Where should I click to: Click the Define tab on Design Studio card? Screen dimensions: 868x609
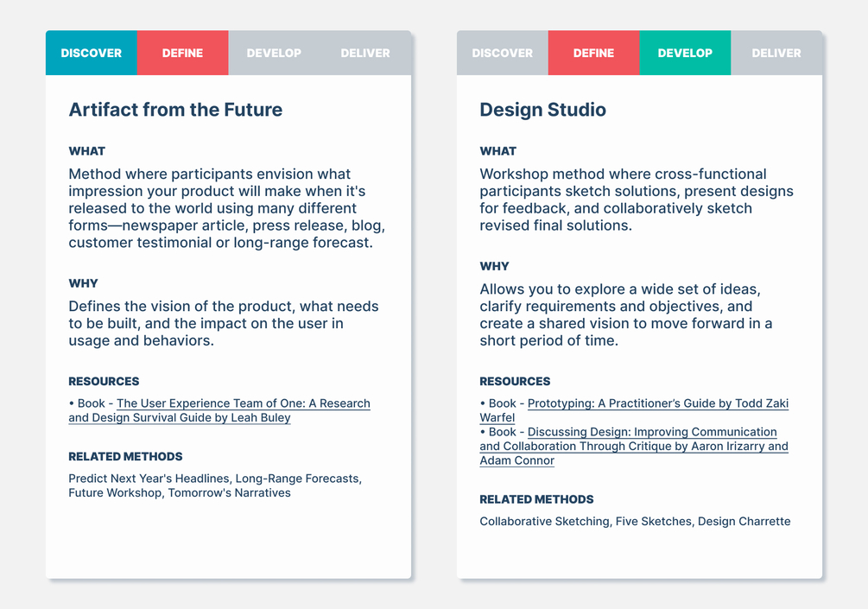point(594,53)
